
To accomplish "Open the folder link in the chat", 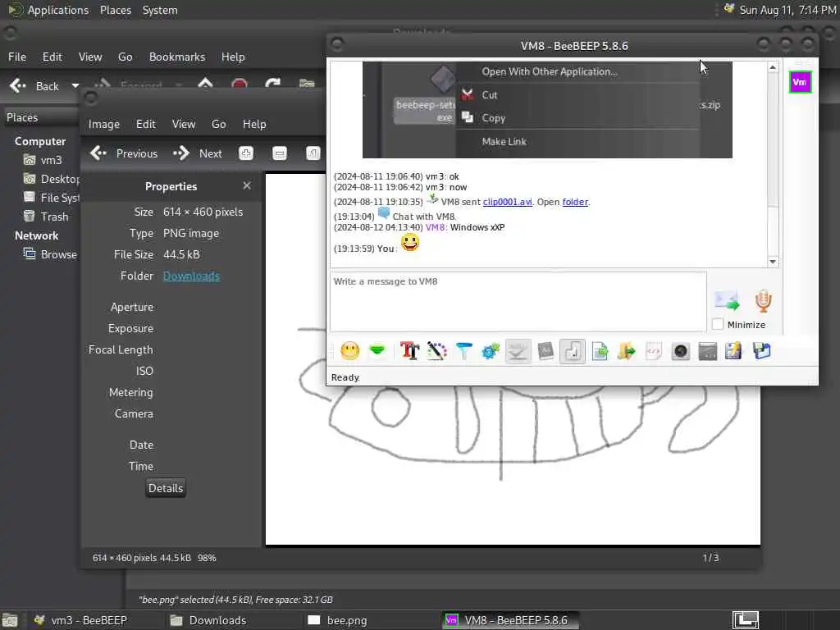I will pos(575,202).
